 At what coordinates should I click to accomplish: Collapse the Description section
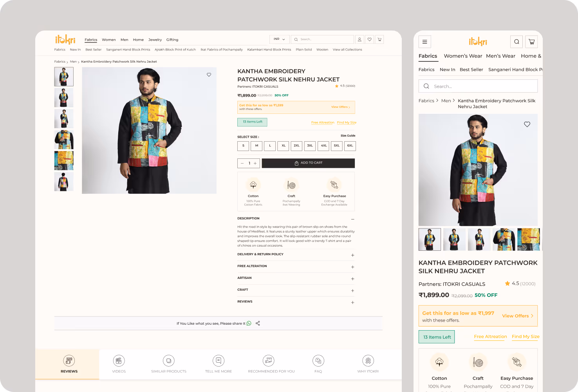[x=353, y=219]
